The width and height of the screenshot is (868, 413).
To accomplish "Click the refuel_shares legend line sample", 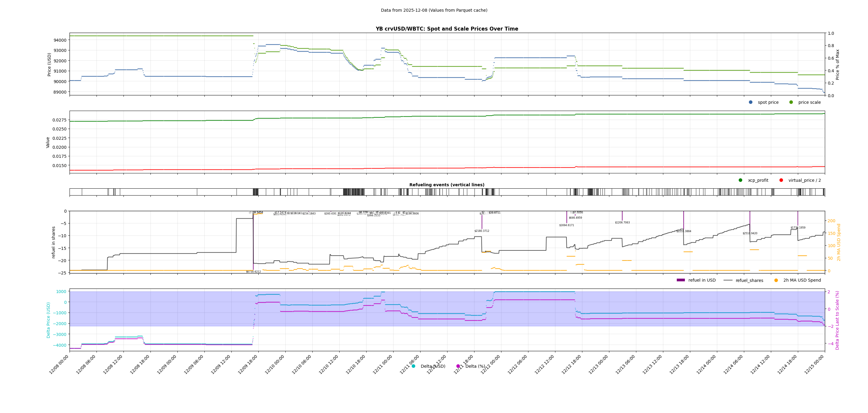I will pyautogui.click(x=728, y=280).
